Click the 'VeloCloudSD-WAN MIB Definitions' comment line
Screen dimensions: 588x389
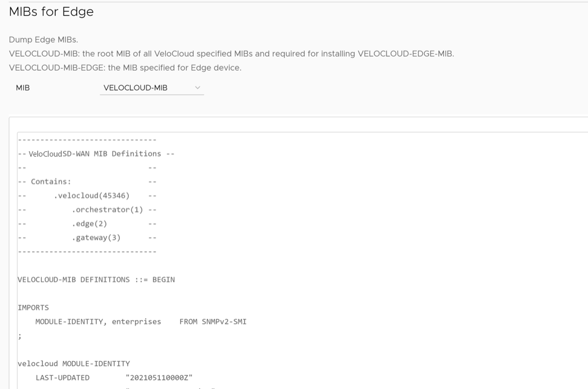point(96,154)
